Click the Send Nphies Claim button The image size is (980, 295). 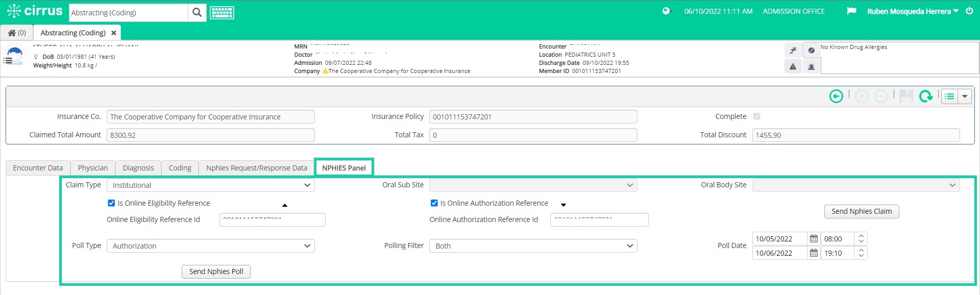point(862,211)
